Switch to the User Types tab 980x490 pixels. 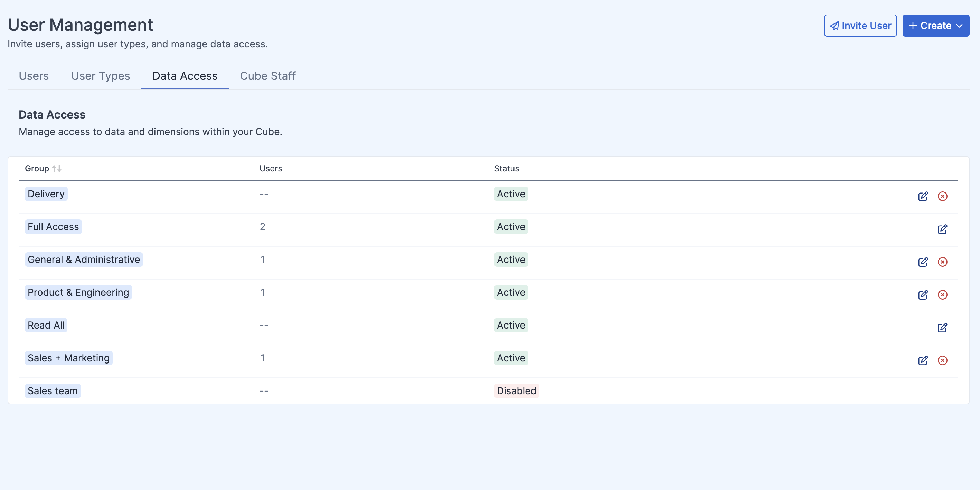click(101, 76)
